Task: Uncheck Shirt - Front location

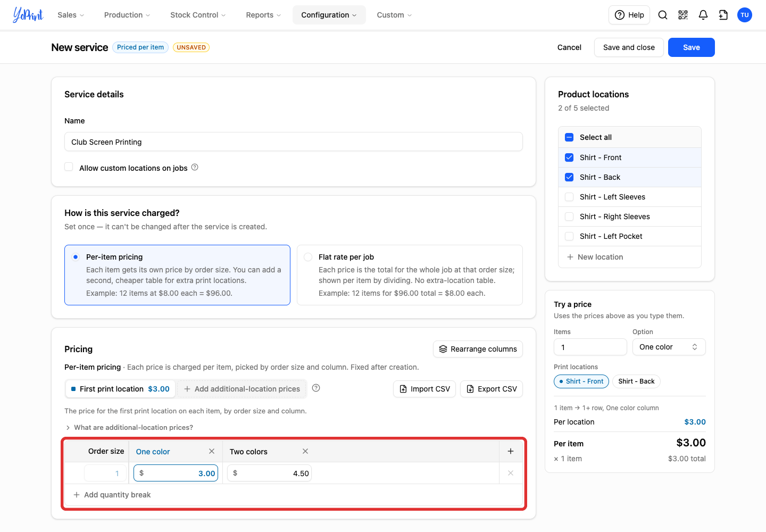Action: (x=569, y=157)
